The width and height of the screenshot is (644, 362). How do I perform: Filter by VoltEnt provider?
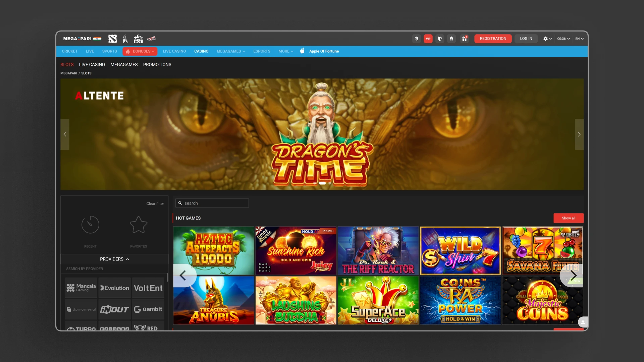(x=148, y=288)
